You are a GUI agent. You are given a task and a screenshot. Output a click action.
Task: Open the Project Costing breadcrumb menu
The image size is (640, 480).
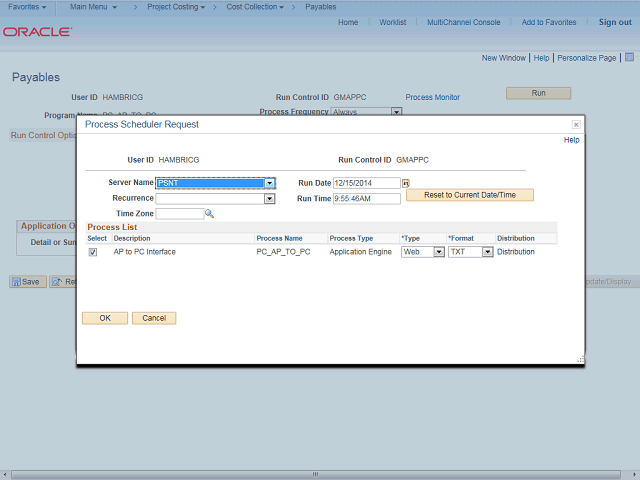coord(174,7)
